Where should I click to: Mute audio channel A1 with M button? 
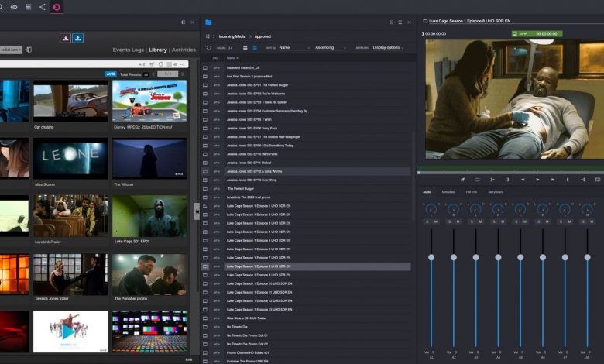click(435, 221)
